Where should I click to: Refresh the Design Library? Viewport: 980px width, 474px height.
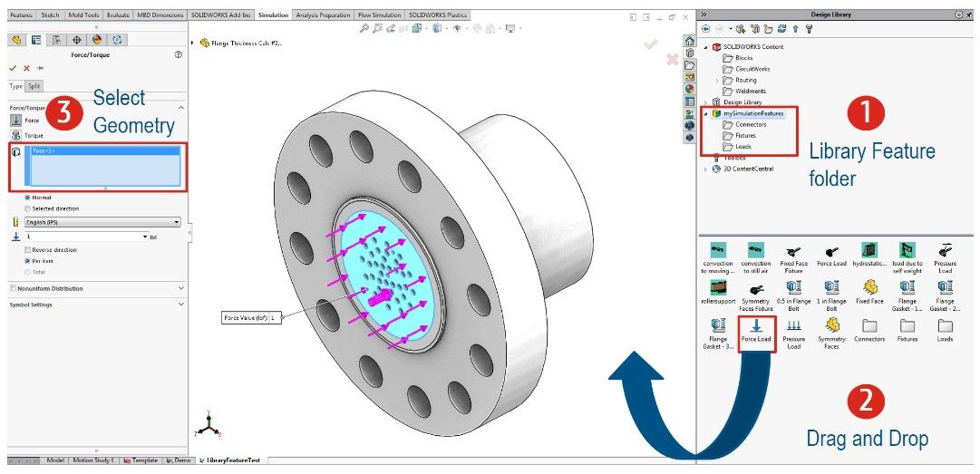click(x=781, y=29)
